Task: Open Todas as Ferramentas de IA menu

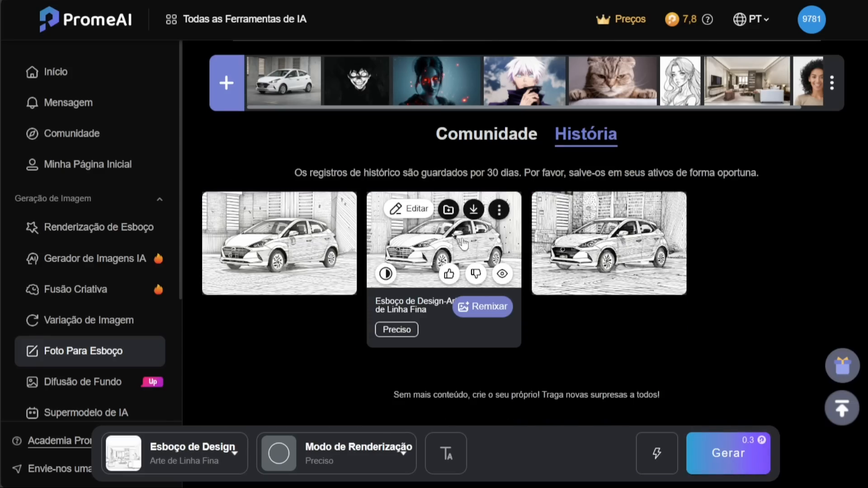Action: point(236,19)
